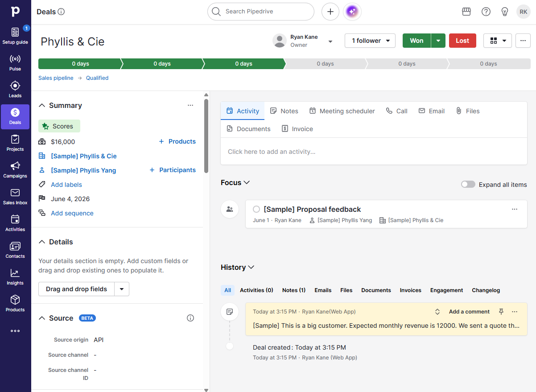Mark Proposal feedback activity as done
The image size is (536, 392).
(256, 209)
